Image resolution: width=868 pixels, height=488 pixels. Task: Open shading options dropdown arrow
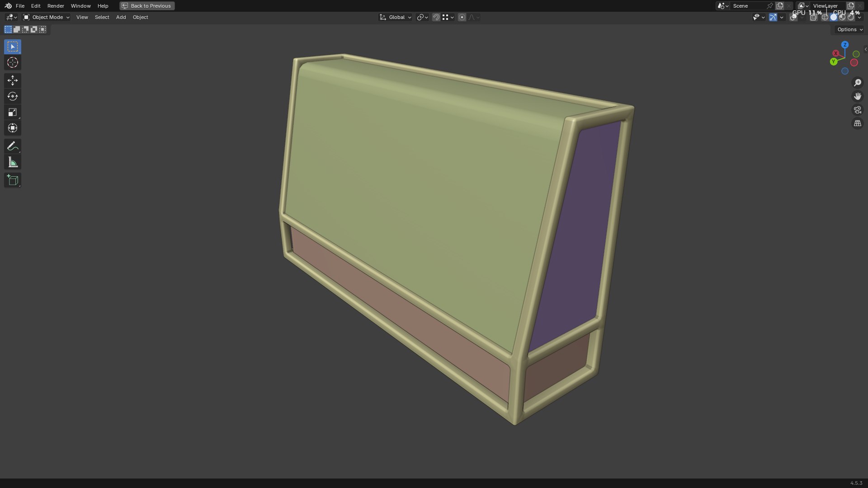point(859,17)
